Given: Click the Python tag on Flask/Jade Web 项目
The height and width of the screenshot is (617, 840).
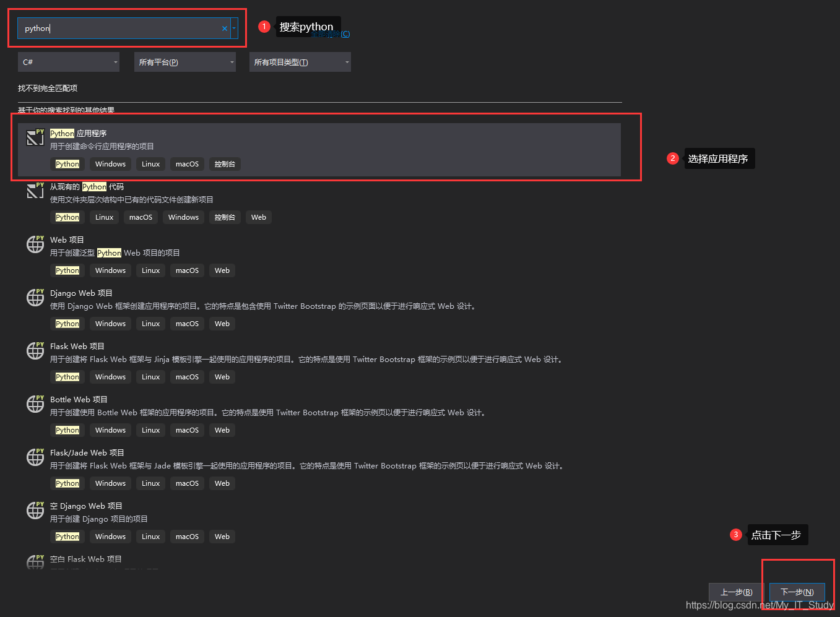Looking at the screenshot, I should point(67,483).
